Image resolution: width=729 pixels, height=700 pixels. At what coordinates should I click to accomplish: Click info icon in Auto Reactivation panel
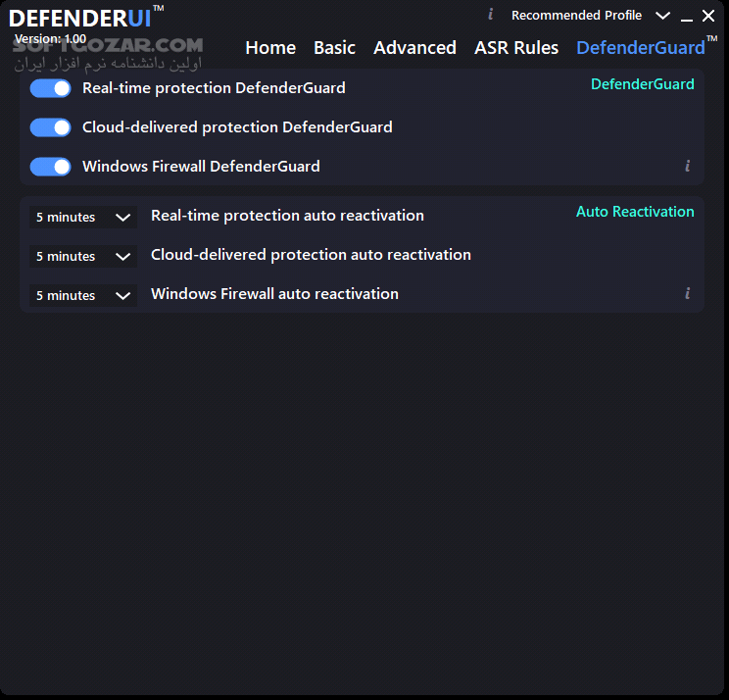tap(688, 293)
